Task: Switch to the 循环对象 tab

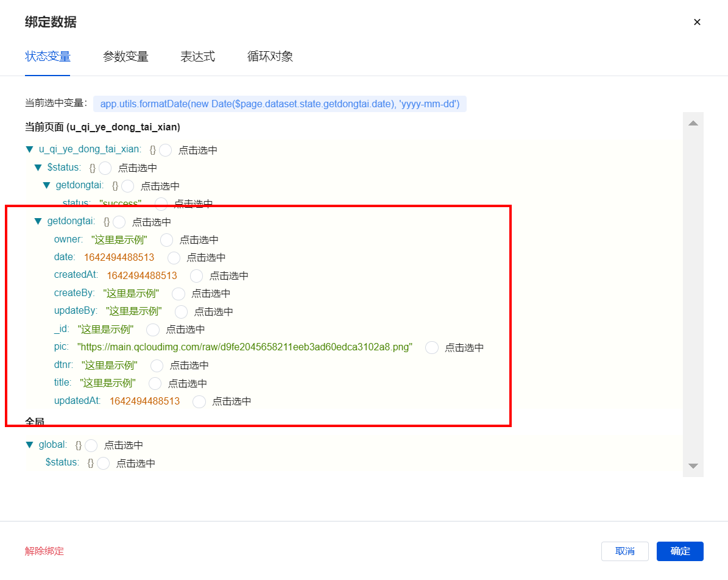Action: point(270,57)
